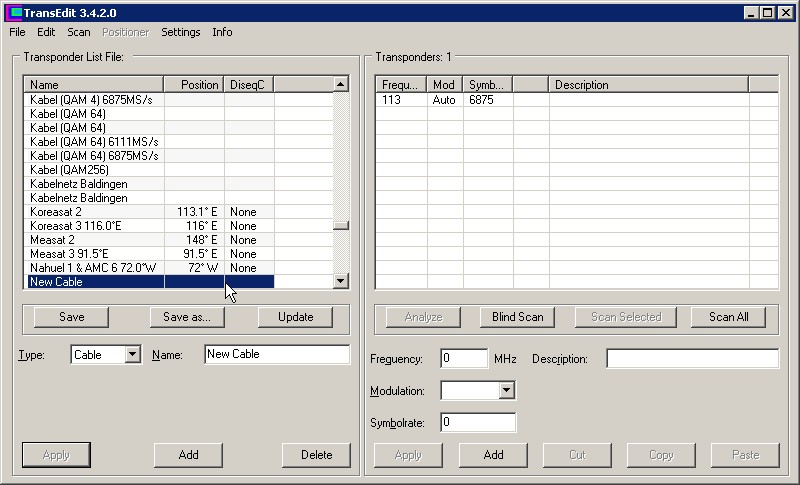Delete the selected transponder list entry
This screenshot has height=485, width=800.
316,455
